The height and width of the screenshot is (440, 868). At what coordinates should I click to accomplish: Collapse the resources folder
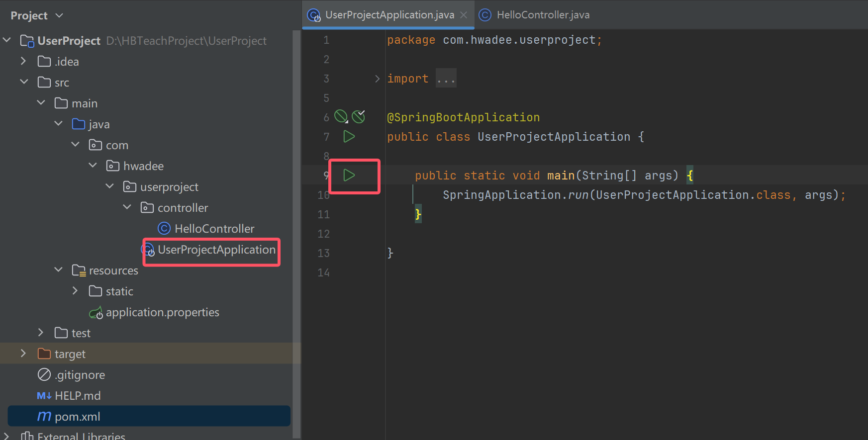pyautogui.click(x=58, y=269)
